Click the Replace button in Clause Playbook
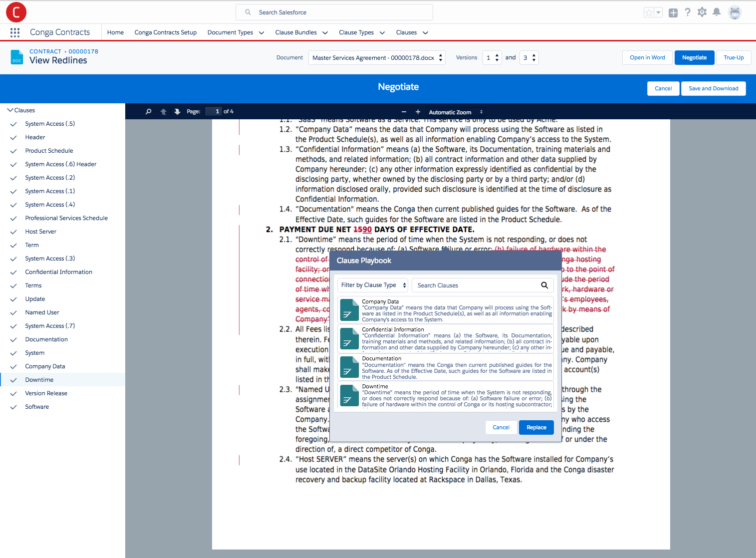This screenshot has height=558, width=756. click(536, 427)
